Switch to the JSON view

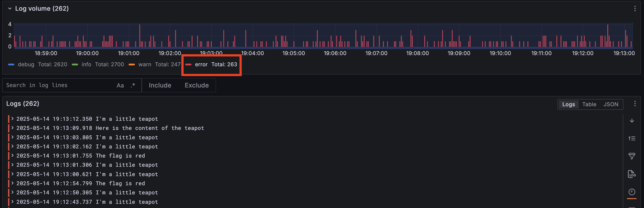point(611,104)
